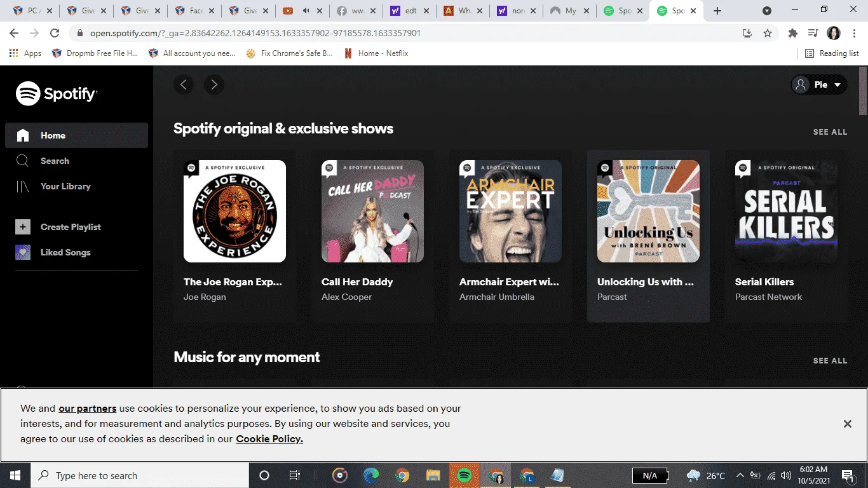Dismiss the cookie banner with the X
Screen dimensions: 868x488
847,424
